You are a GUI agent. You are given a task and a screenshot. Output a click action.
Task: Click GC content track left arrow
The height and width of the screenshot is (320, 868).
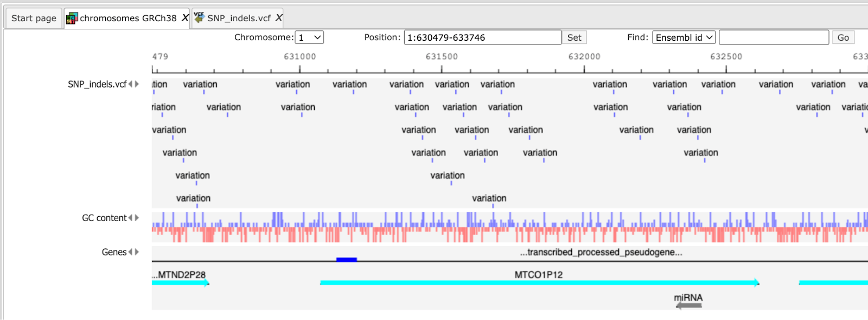coord(130,218)
